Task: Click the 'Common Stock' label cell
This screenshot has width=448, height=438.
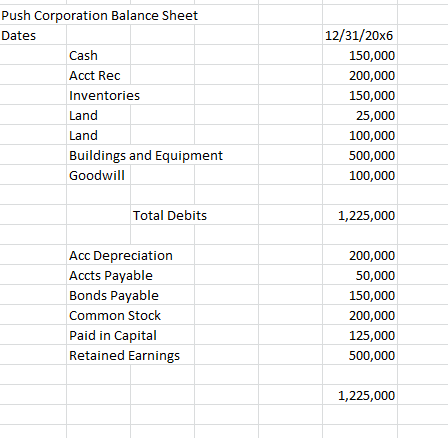Action: click(115, 316)
